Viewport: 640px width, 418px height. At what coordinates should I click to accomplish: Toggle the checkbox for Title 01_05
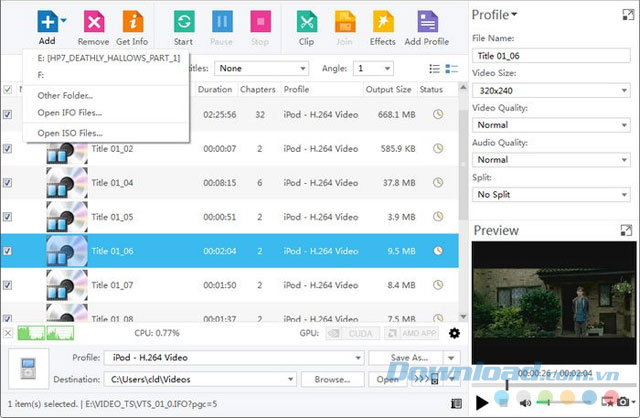(8, 217)
